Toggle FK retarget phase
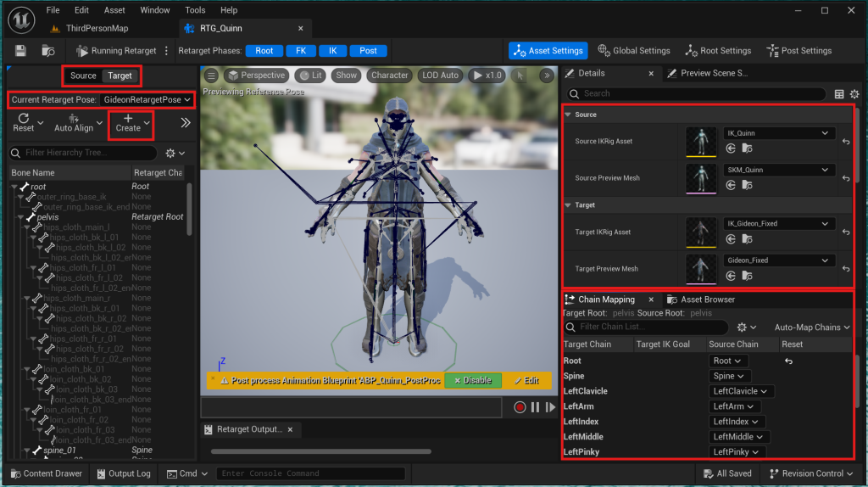 pos(301,50)
